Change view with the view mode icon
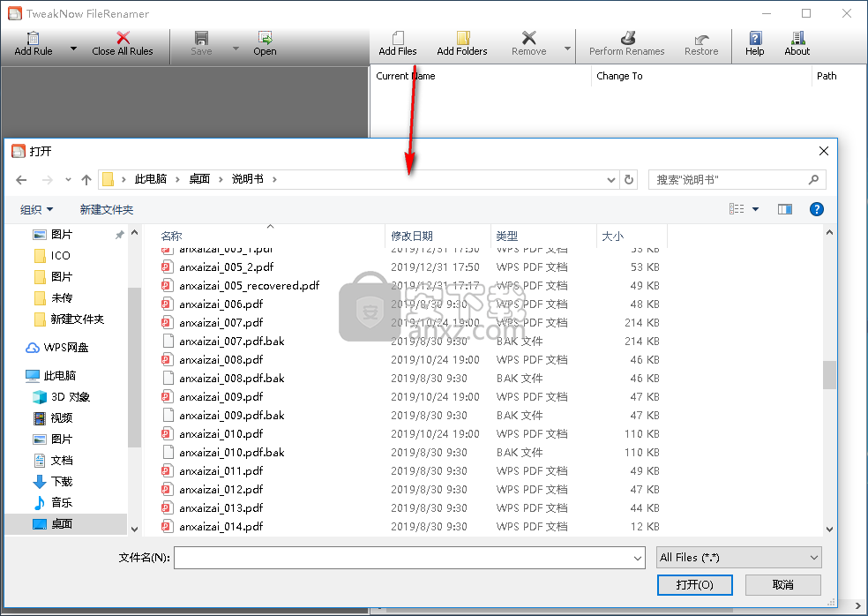868x616 pixels. (x=737, y=209)
